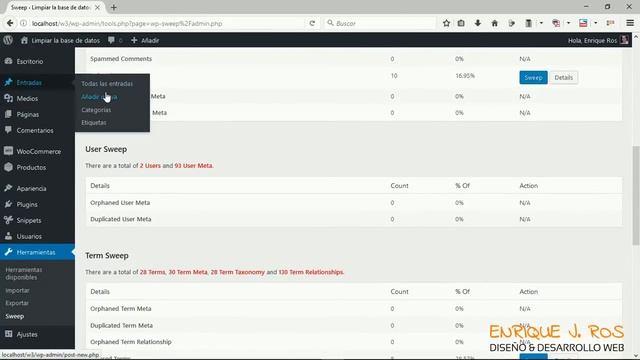Open downloads arrow icon
Viewport: 640px width, 360px height.
(478, 23)
